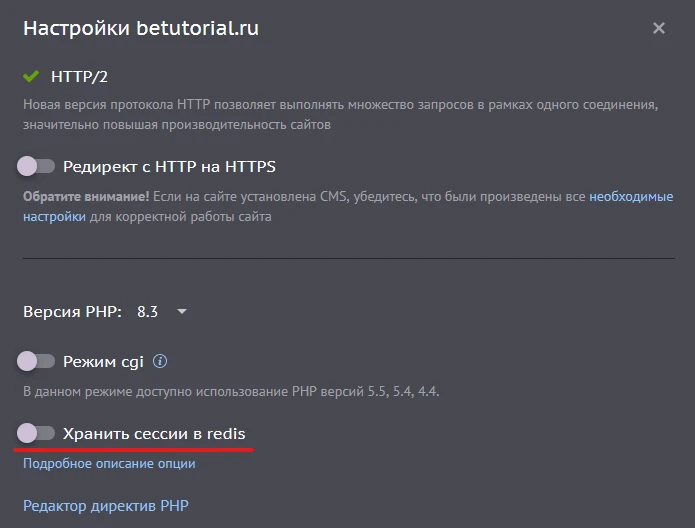
Task: Click the green HTTP/2 checkmark icon
Action: [x=31, y=76]
